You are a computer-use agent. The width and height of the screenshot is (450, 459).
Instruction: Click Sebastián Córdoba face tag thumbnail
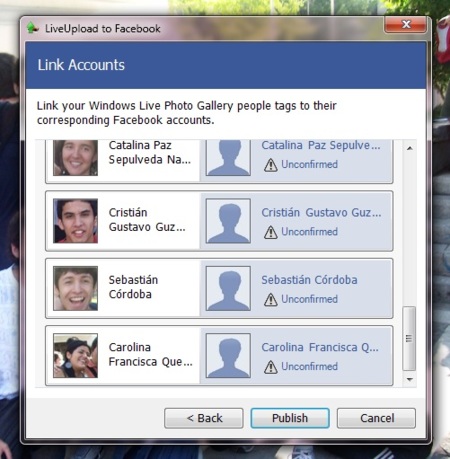tap(75, 288)
